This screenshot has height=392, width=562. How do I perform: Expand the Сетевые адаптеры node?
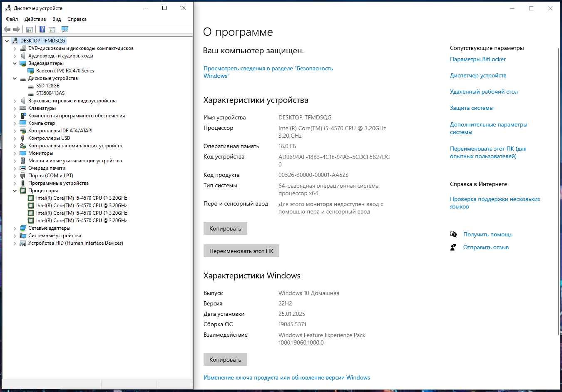[15, 228]
